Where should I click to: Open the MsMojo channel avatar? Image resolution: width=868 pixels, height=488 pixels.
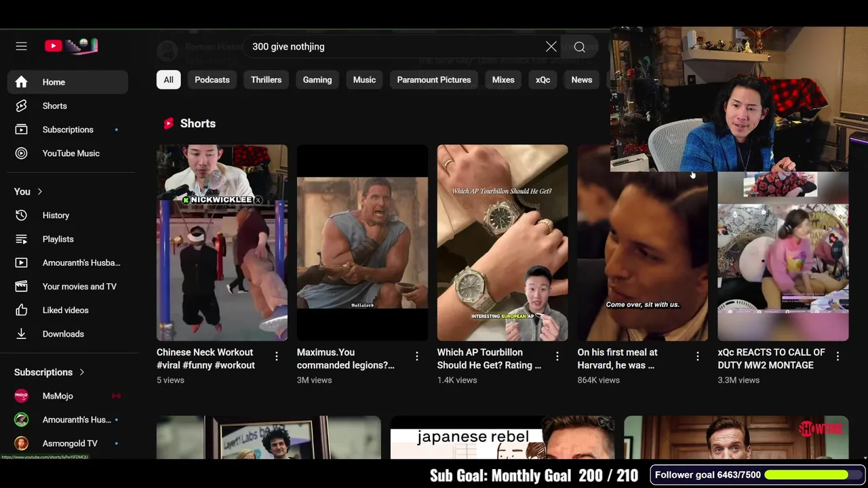[x=22, y=396]
